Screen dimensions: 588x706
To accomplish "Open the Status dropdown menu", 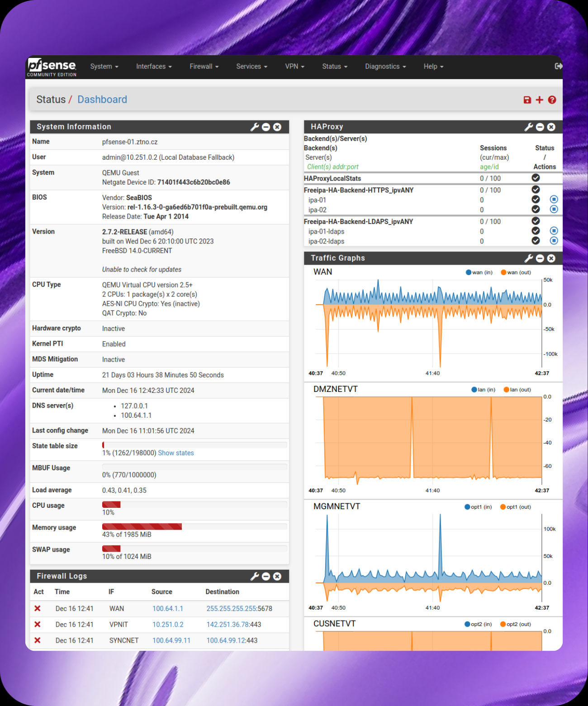I will pos(335,67).
